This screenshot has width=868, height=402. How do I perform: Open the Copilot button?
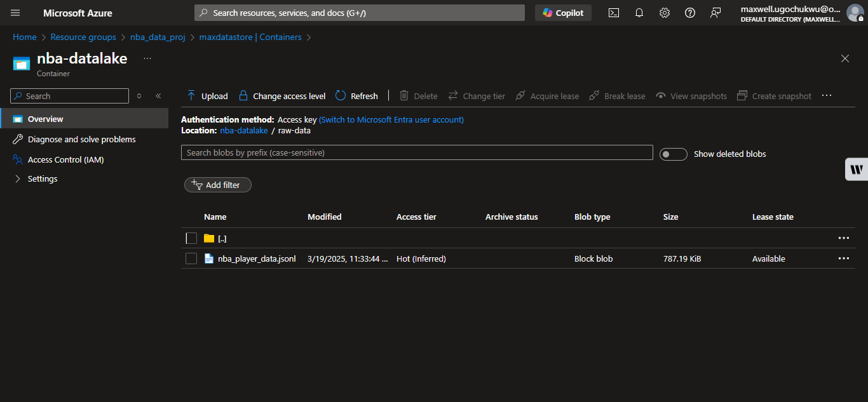[x=563, y=13]
